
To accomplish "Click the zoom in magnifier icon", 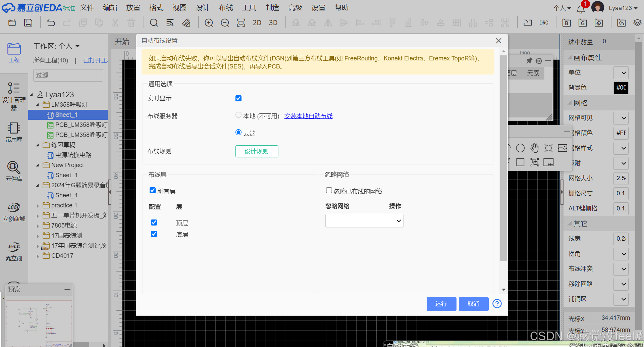I will [209, 23].
